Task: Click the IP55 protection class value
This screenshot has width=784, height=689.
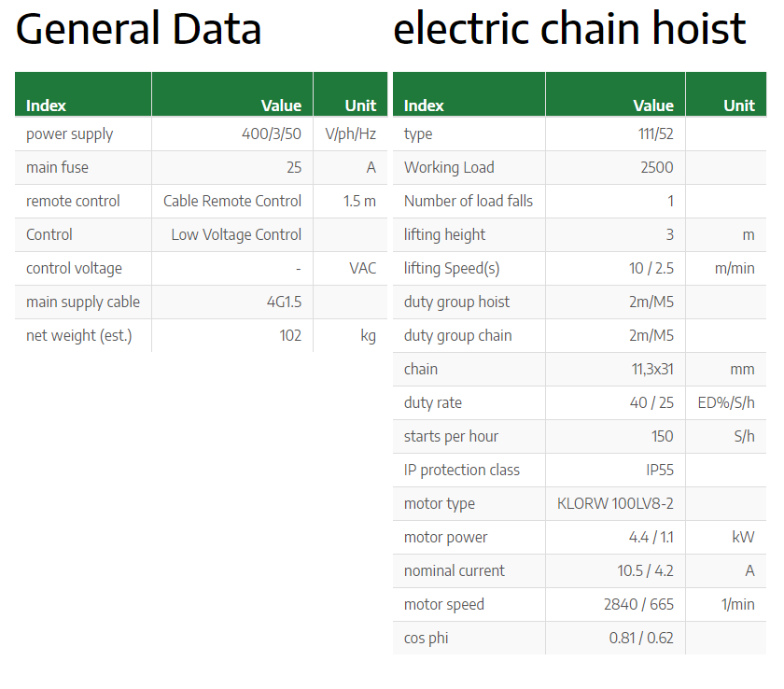Action: point(660,470)
